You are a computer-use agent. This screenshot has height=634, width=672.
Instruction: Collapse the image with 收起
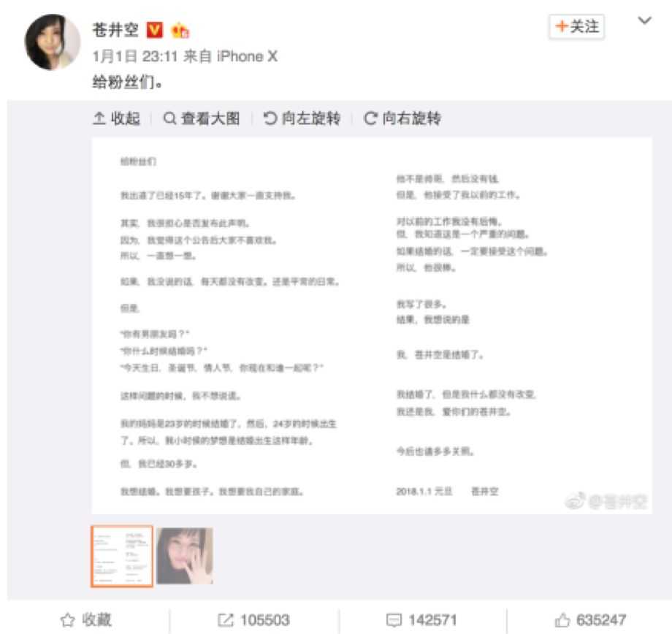pyautogui.click(x=117, y=118)
